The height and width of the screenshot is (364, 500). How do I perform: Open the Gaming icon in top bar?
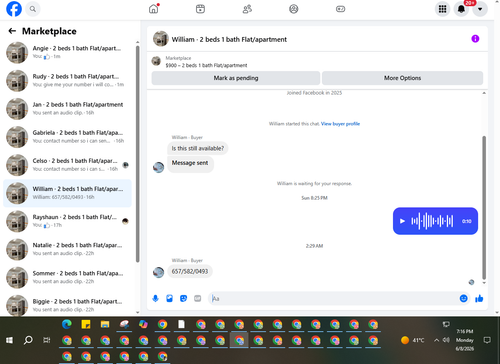(x=340, y=9)
